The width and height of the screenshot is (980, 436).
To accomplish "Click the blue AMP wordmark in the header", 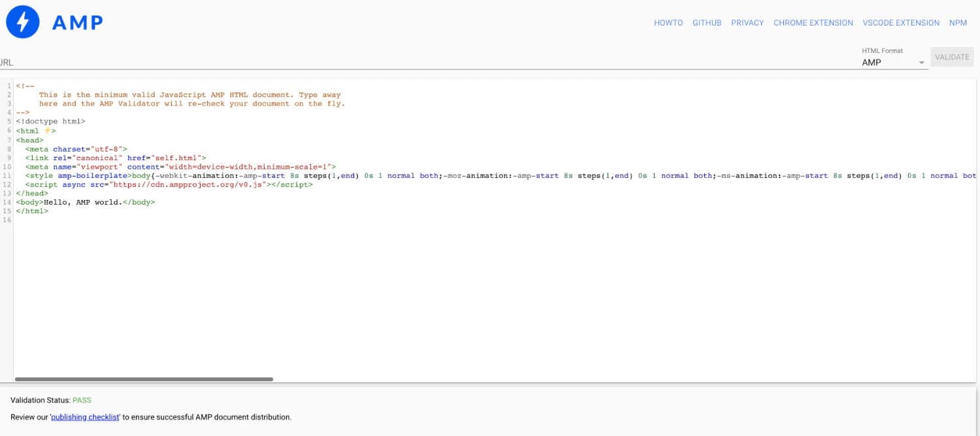I will tap(76, 22).
